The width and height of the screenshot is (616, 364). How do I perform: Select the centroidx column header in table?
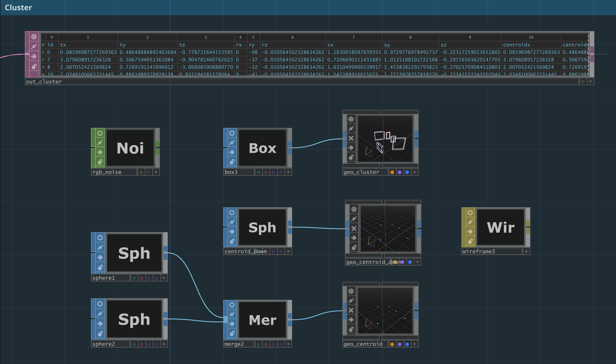tap(516, 45)
